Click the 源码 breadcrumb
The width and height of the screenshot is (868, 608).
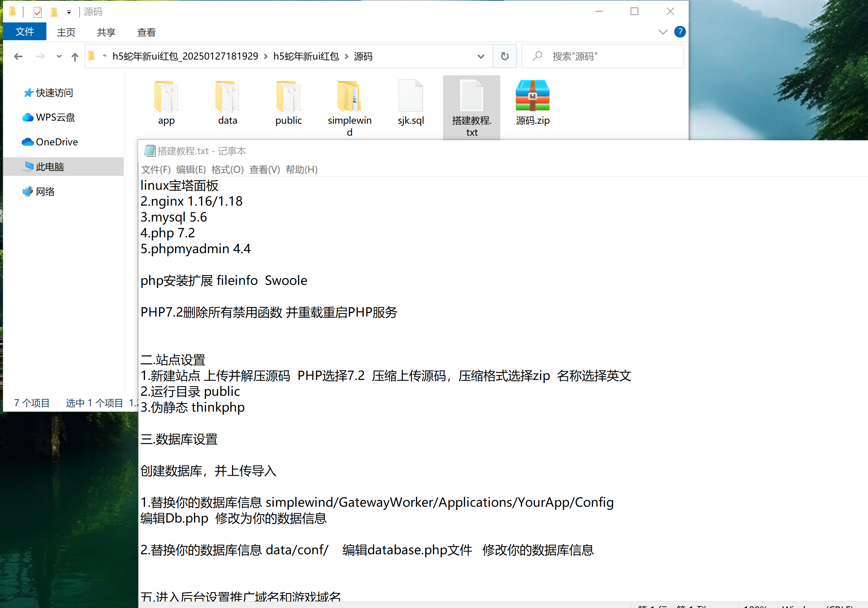pyautogui.click(x=363, y=56)
